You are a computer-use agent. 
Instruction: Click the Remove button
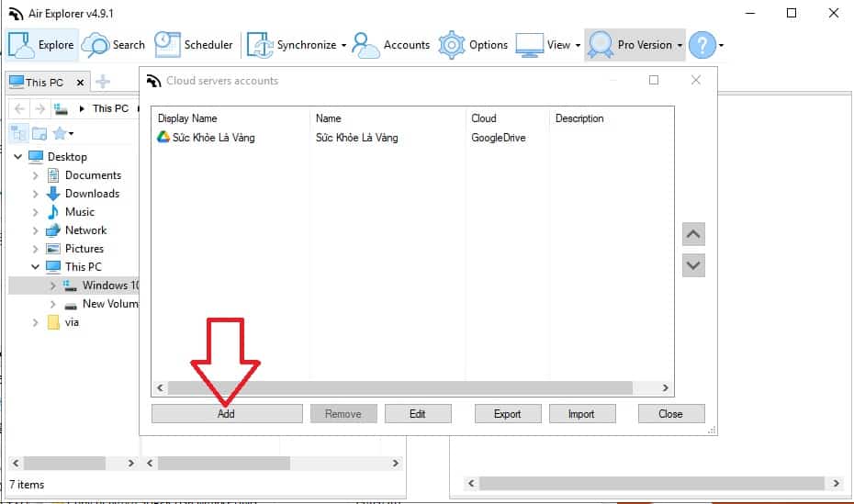tap(343, 414)
